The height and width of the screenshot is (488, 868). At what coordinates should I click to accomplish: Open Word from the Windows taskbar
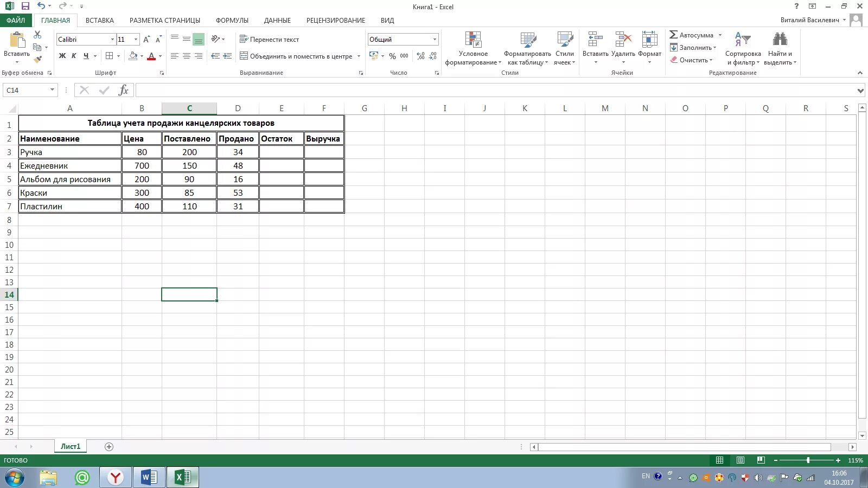point(149,478)
